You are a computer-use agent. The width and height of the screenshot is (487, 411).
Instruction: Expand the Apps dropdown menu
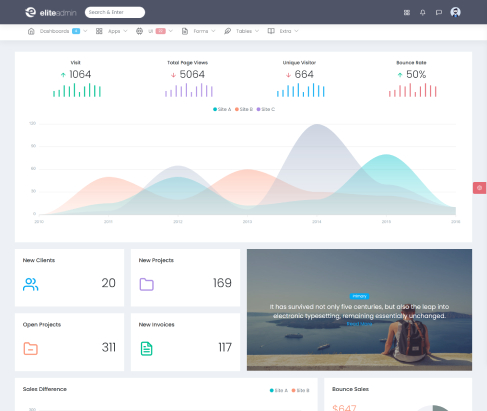(x=112, y=31)
